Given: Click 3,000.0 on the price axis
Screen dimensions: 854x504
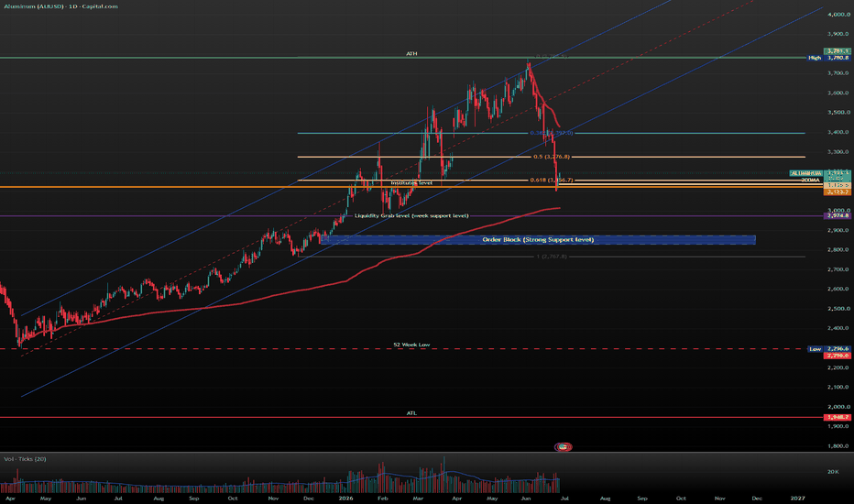Looking at the screenshot, I should pyautogui.click(x=838, y=211).
